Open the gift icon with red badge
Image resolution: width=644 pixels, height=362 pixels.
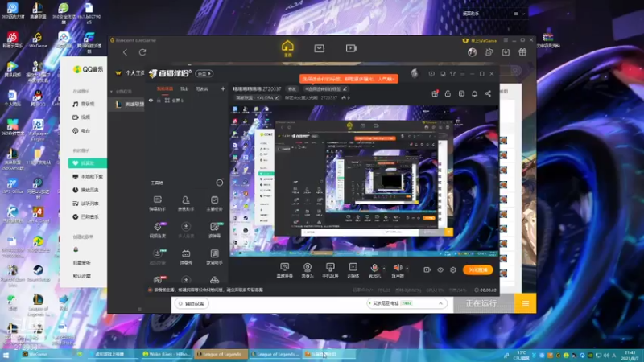tap(435, 93)
